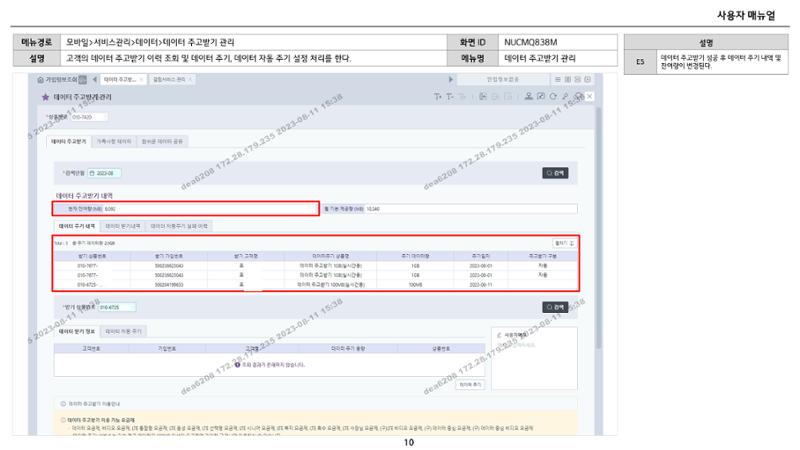800x450 pixels.
Task: Click the column layout icon at top right
Action: coord(568,80)
